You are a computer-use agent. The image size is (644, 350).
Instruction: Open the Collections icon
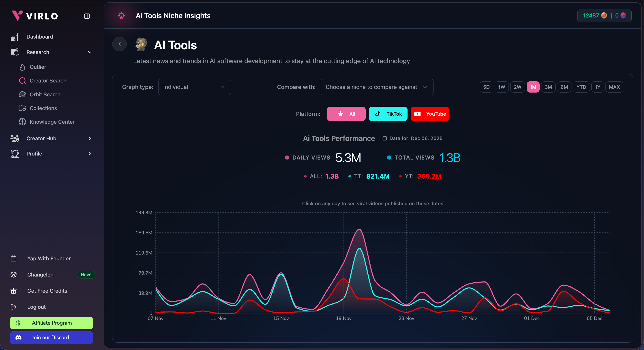22,108
